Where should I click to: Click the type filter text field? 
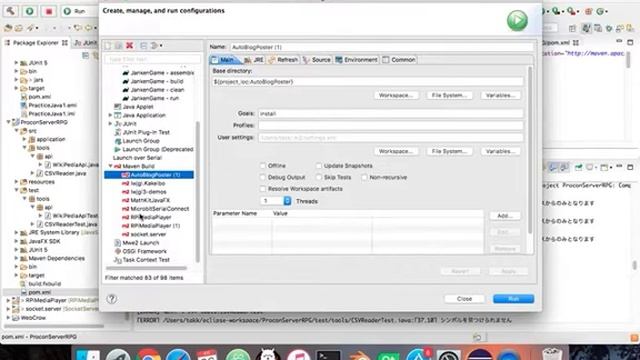tap(153, 59)
